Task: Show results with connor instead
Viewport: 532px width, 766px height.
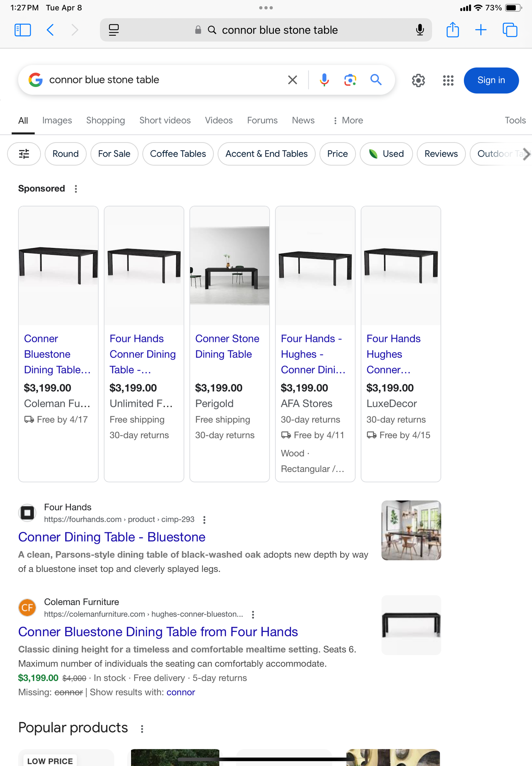Action: (180, 692)
